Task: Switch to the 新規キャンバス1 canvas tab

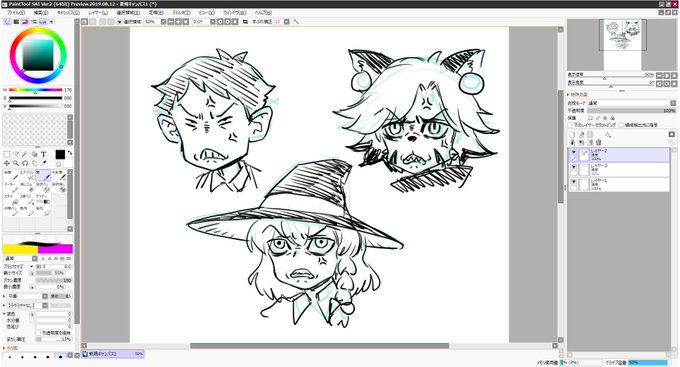Action: (x=113, y=354)
